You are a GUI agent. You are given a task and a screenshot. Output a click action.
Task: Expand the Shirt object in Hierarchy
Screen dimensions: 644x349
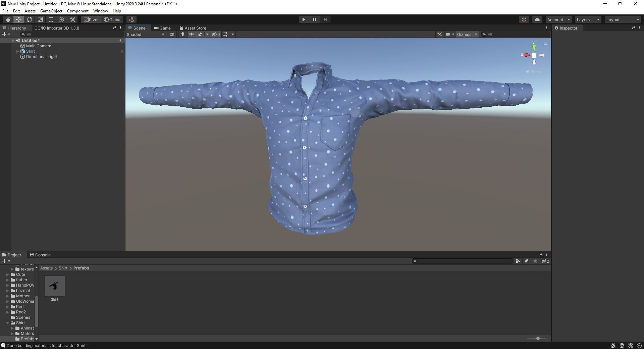tap(17, 51)
